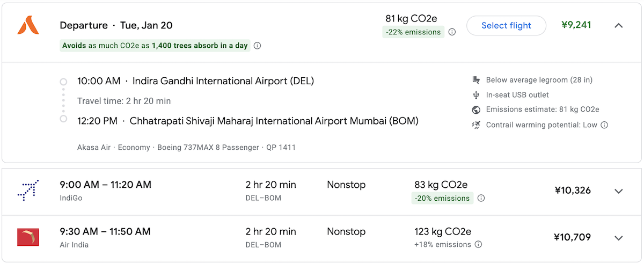Click the IndiGo airline logo

28,191
